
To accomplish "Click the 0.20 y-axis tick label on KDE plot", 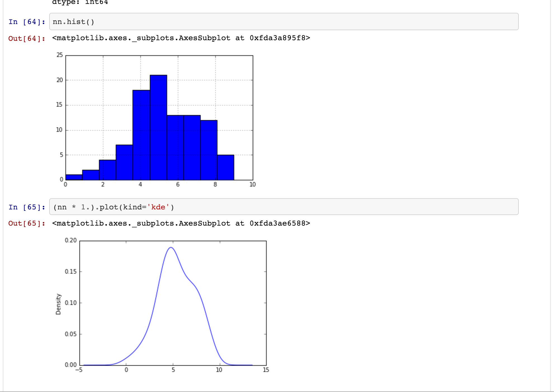I will point(71,240).
